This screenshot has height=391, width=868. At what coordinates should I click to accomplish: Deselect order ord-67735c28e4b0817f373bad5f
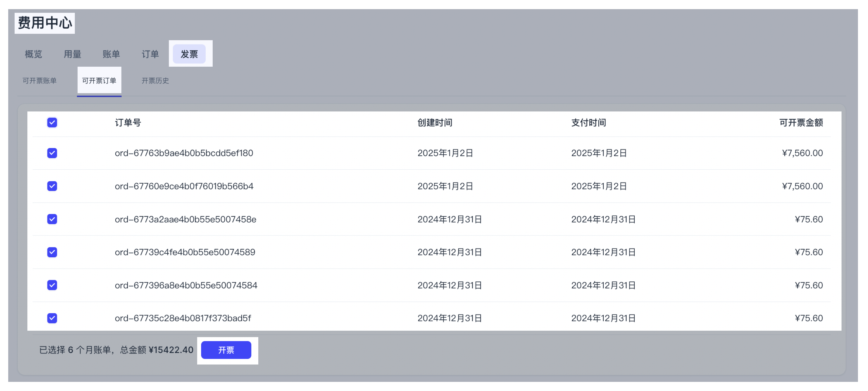(x=52, y=318)
